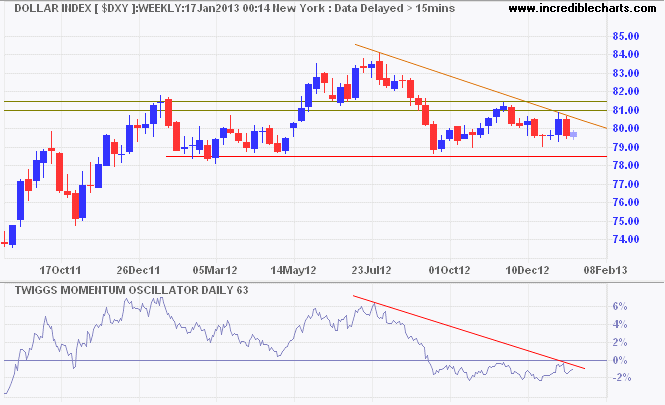This screenshot has width=665, height=405.
Task: Click the Twiggs Momentum Oscillator Daily 63 label
Action: point(131,290)
